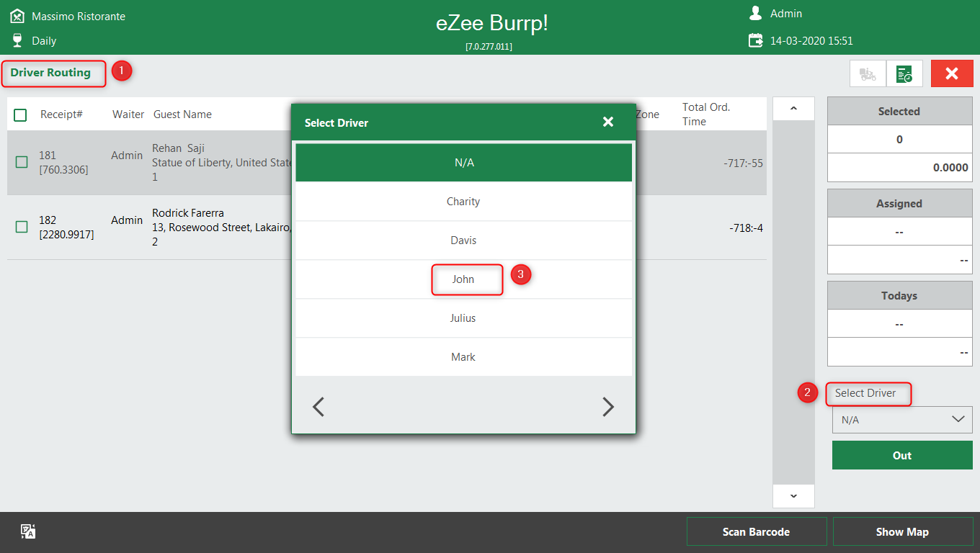Click the Waiter column header
The height and width of the screenshot is (553, 980).
[128, 114]
